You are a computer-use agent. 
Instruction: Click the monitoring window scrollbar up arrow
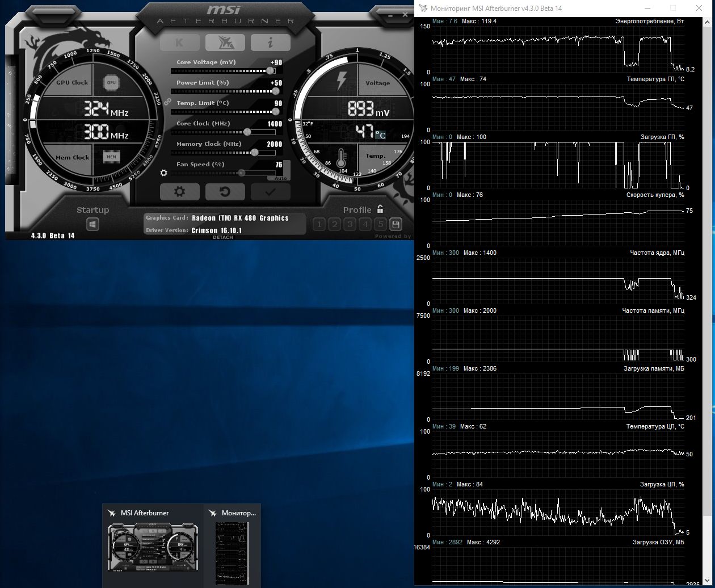(x=707, y=22)
